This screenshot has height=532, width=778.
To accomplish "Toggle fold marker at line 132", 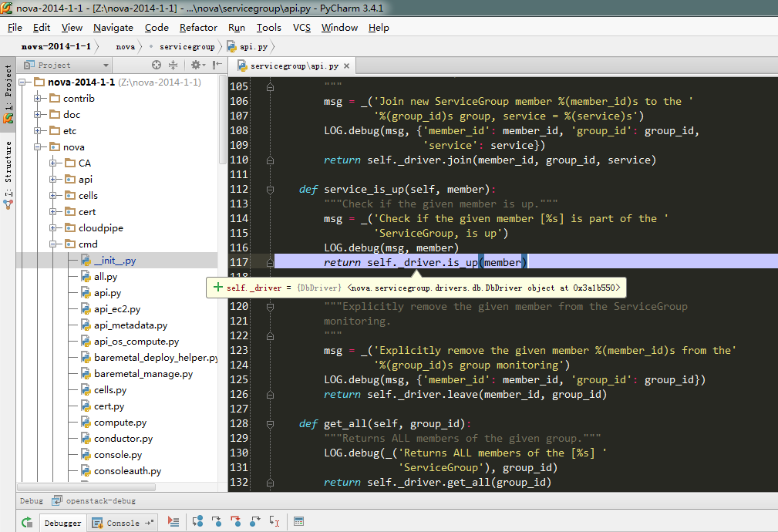I will pos(270,483).
